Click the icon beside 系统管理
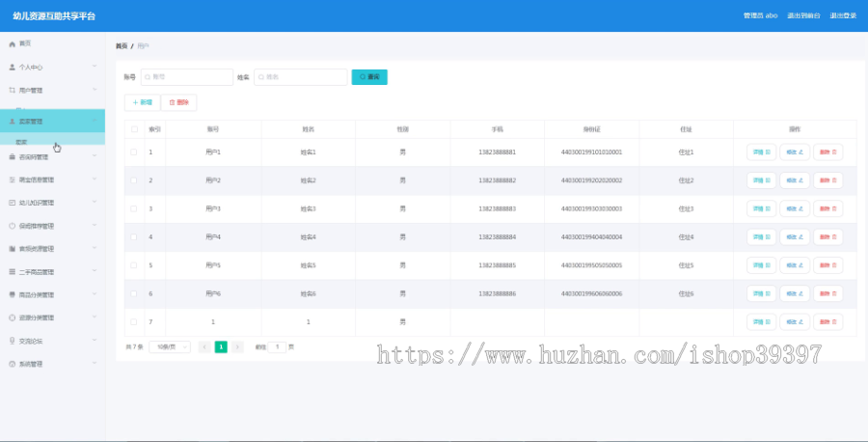Image resolution: width=868 pixels, height=442 pixels. coord(13,364)
